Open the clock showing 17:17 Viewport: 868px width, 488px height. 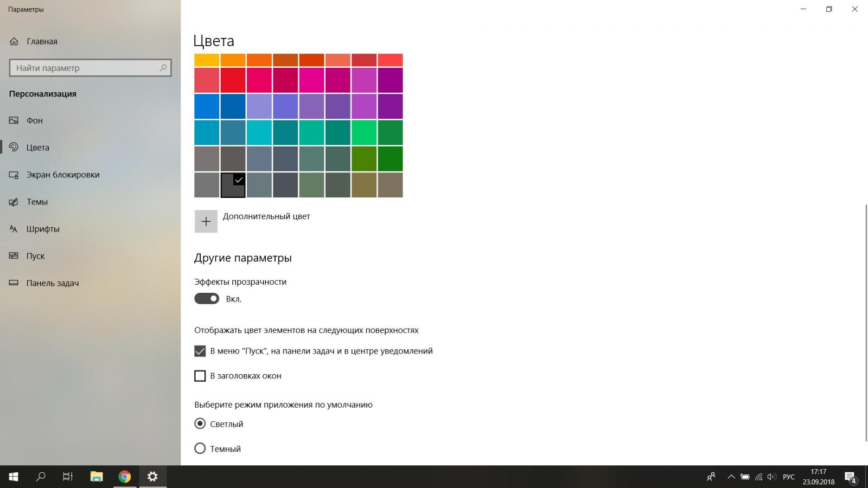[819, 477]
